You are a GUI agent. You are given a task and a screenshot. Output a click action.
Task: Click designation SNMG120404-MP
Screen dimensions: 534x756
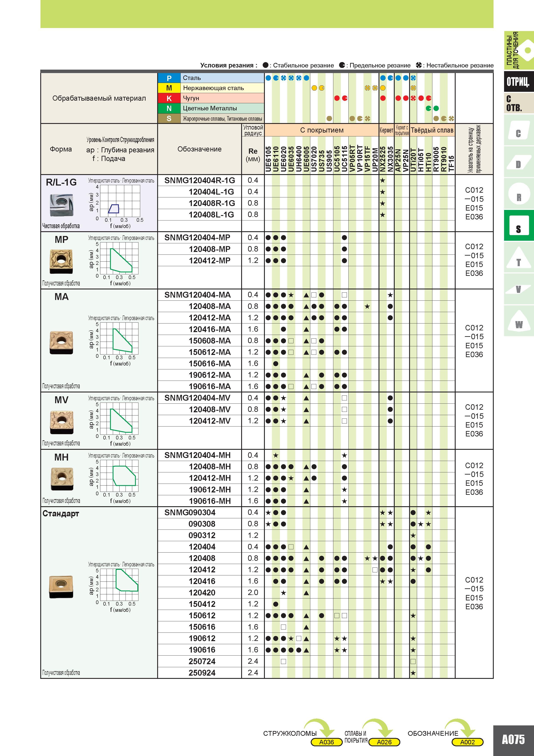pos(197,238)
